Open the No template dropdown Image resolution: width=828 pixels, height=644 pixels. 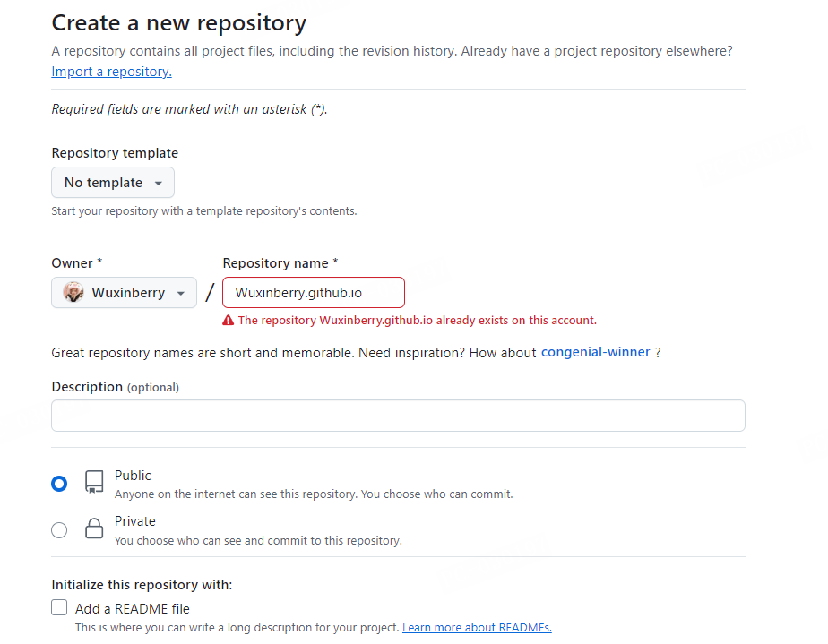pos(113,183)
